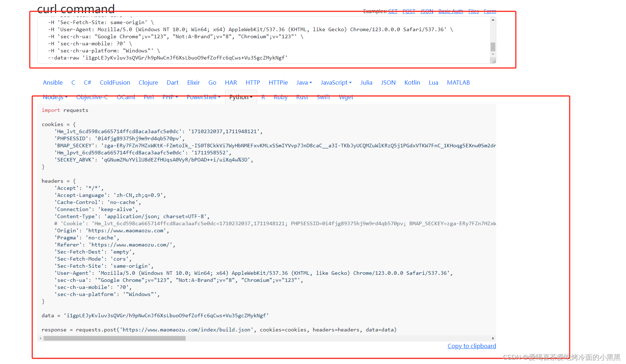Choose the Dart tab
Screen dimensions: 626x364
pos(173,83)
